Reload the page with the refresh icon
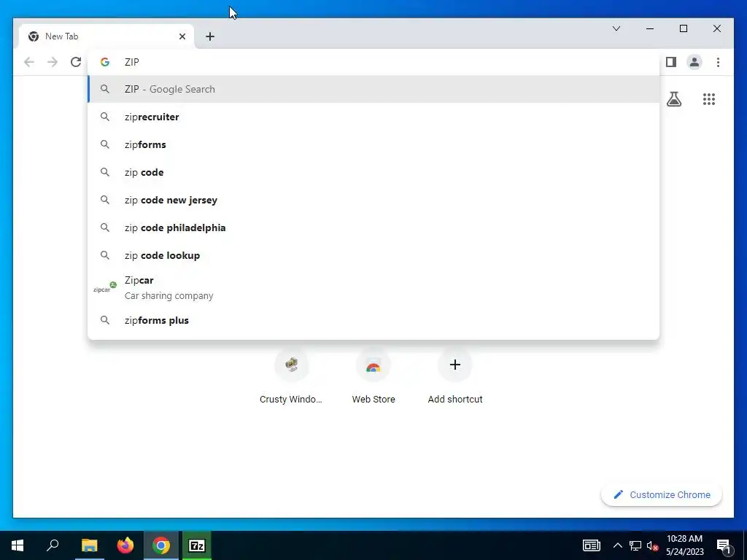The width and height of the screenshot is (747, 560). pyautogui.click(x=76, y=62)
